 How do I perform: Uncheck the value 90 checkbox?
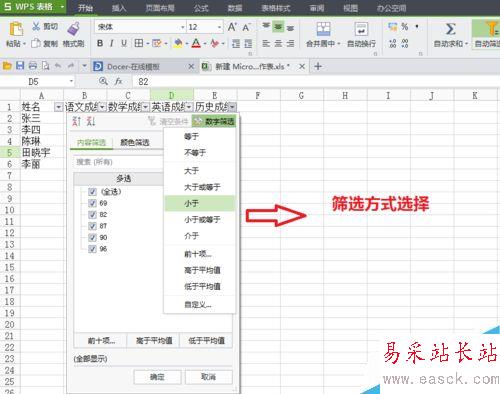92,237
